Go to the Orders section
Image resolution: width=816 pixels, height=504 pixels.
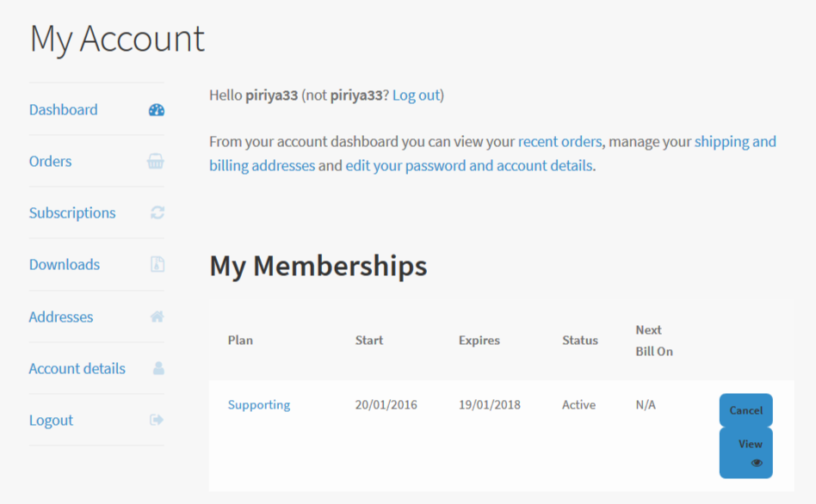pos(51,162)
